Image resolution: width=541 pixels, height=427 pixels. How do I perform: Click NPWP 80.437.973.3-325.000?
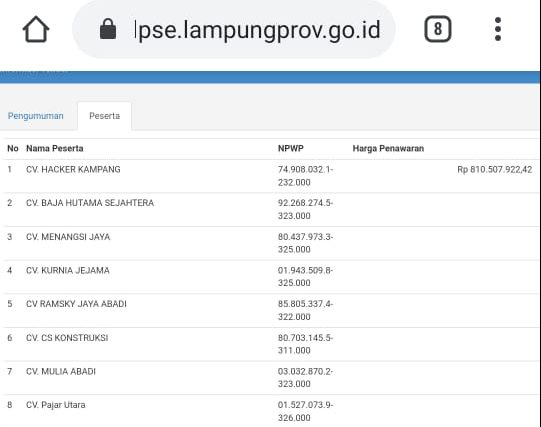[x=305, y=243]
